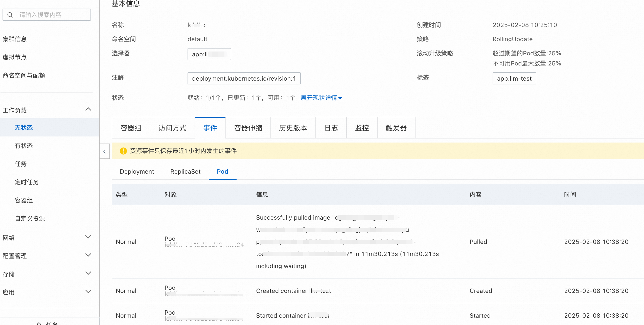Image resolution: width=644 pixels, height=325 pixels.
Task: Select the Deployment events sub-tab
Action: pos(137,172)
